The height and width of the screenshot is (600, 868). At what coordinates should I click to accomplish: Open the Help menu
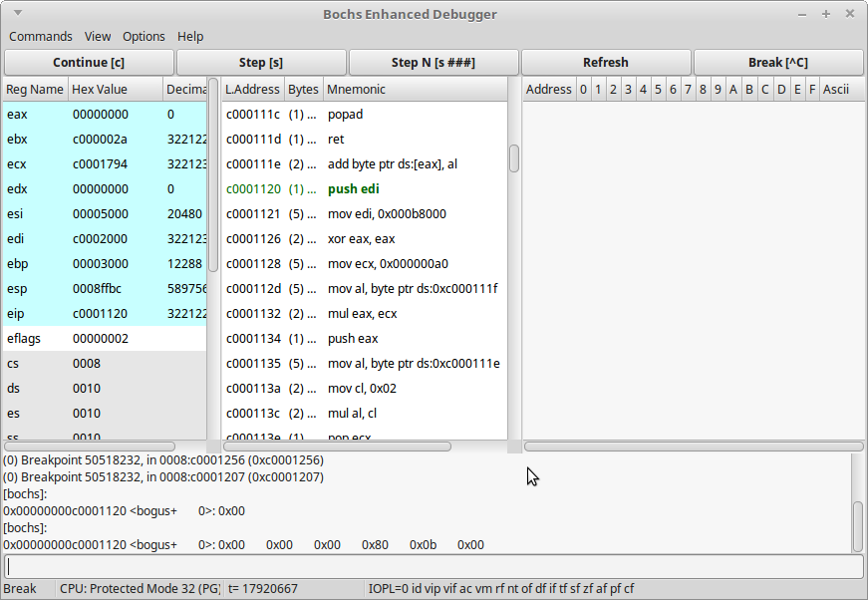coord(190,37)
